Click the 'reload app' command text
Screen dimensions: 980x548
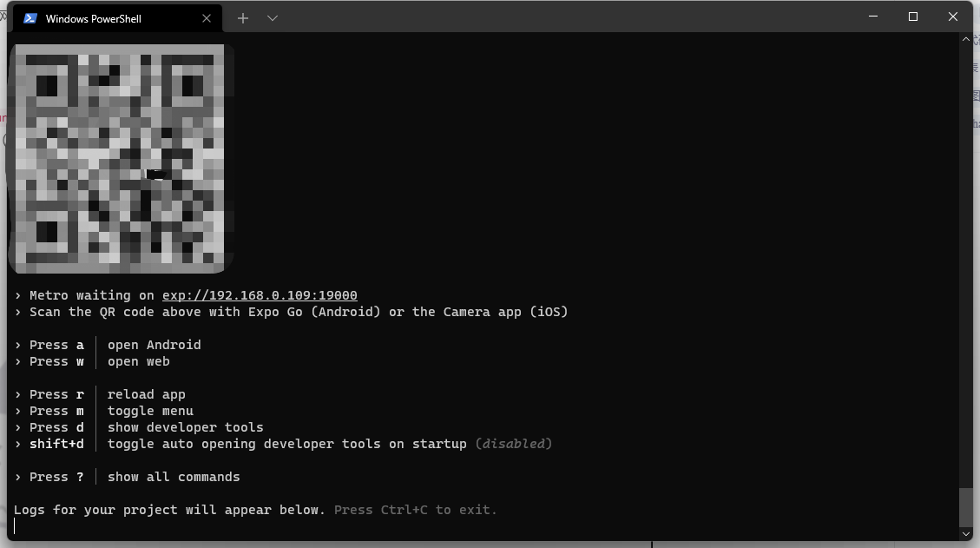coord(146,394)
